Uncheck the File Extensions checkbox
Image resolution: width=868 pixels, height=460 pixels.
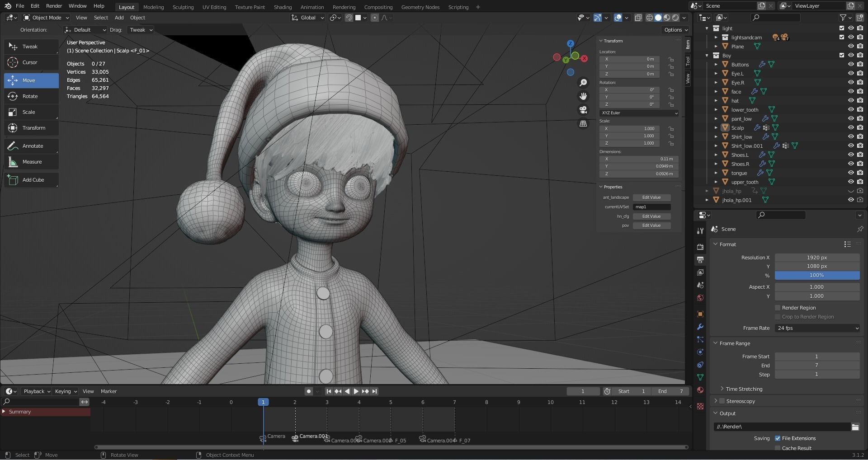click(778, 438)
